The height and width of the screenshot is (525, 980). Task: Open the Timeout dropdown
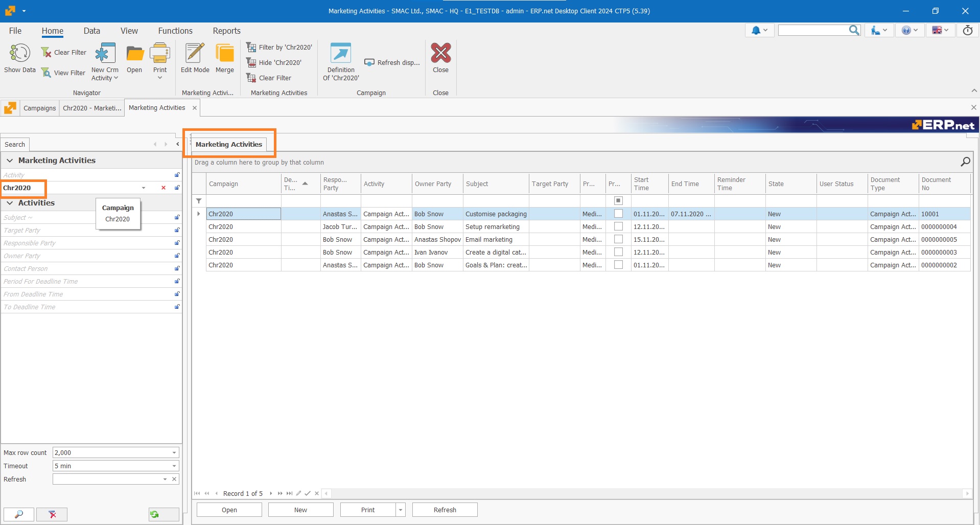174,466
